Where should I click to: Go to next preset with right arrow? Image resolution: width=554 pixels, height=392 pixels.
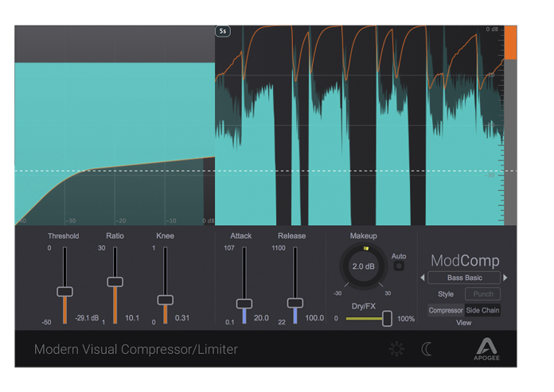[x=505, y=278]
